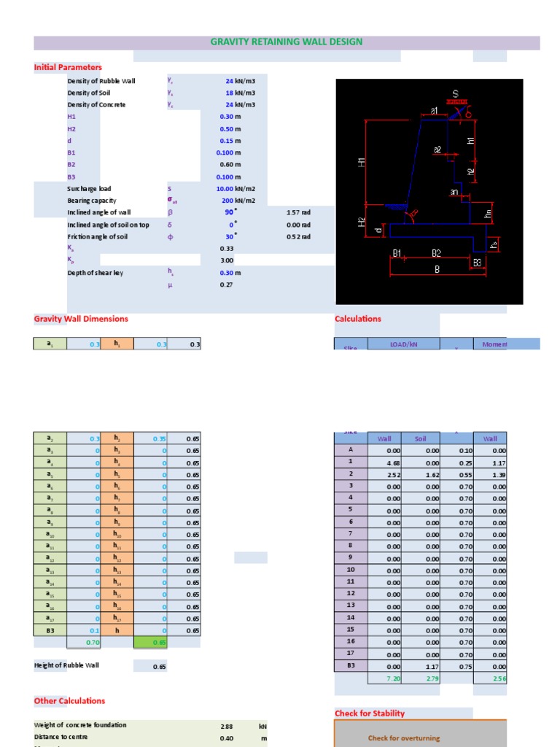The height and width of the screenshot is (747, 560).
Task: Select 'Weight of concrete foundation' label
Action: pyautogui.click(x=80, y=725)
